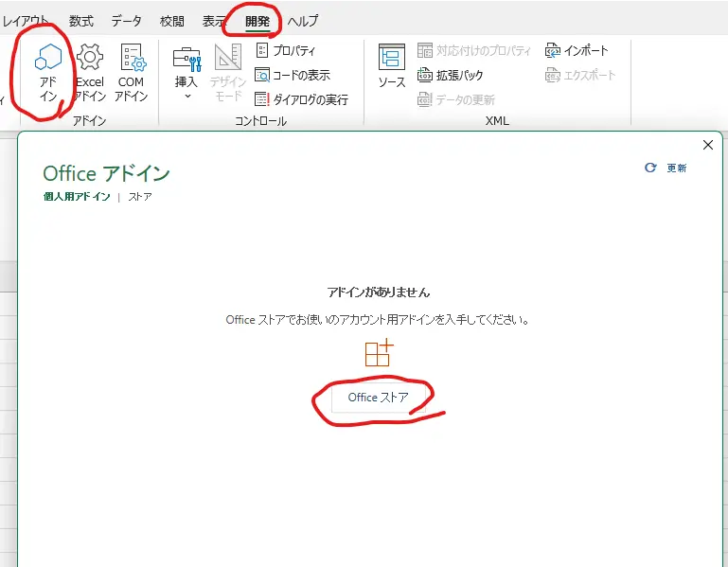Open the レイアウト ribbon tab
This screenshot has height=567, width=728.
[x=25, y=21]
